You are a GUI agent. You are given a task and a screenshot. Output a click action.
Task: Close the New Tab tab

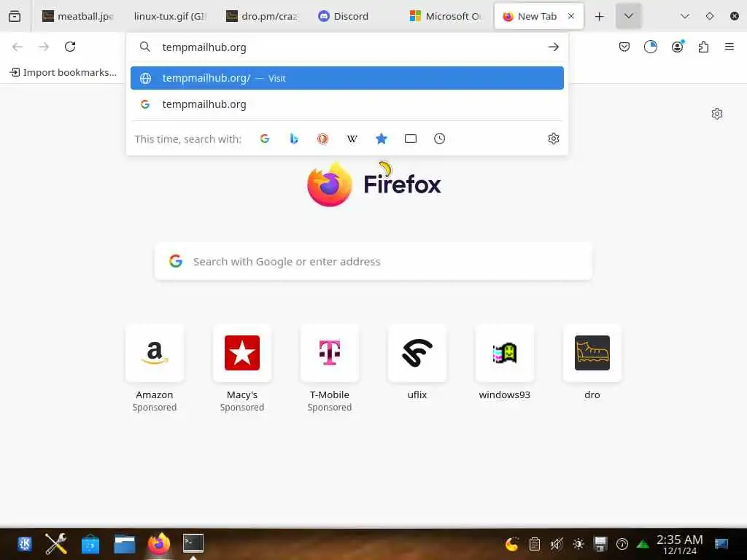coord(570,16)
